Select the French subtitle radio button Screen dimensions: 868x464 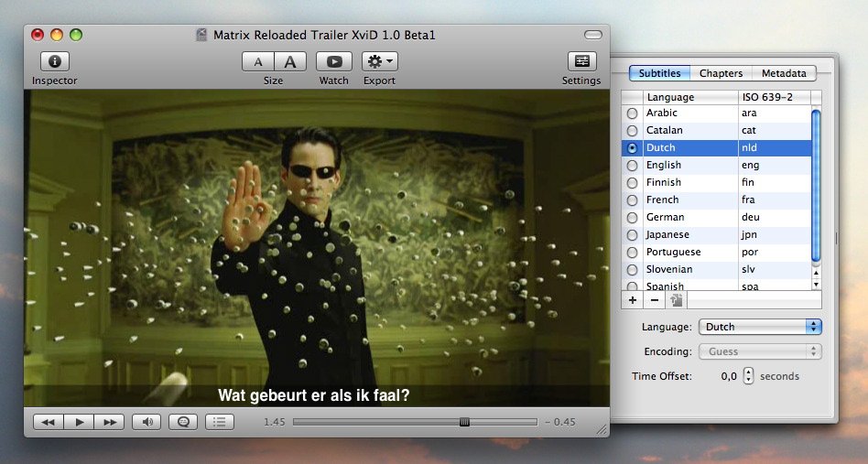(x=632, y=200)
